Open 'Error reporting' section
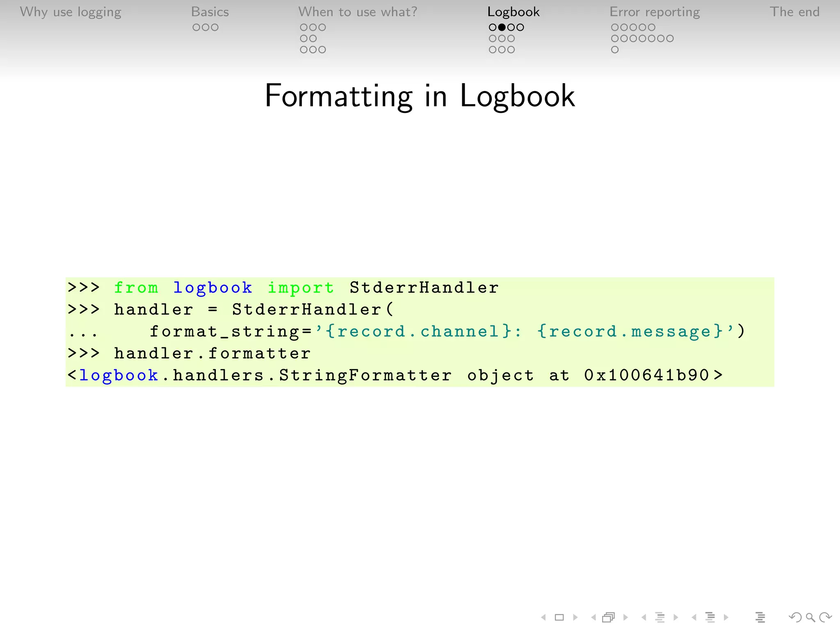 pos(655,12)
